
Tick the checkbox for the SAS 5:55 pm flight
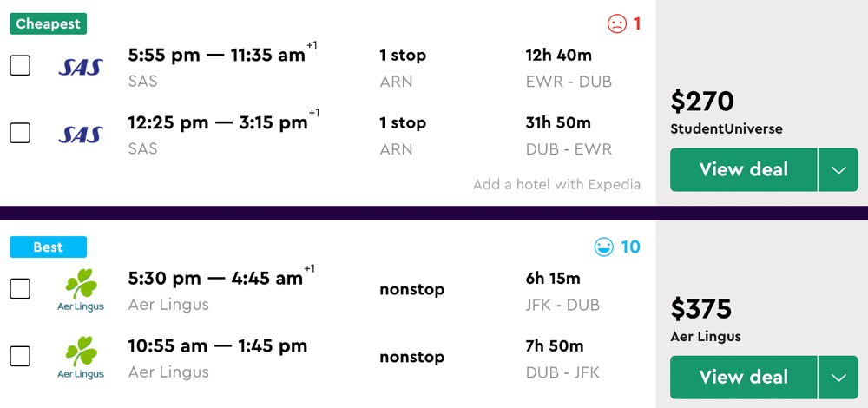point(20,65)
